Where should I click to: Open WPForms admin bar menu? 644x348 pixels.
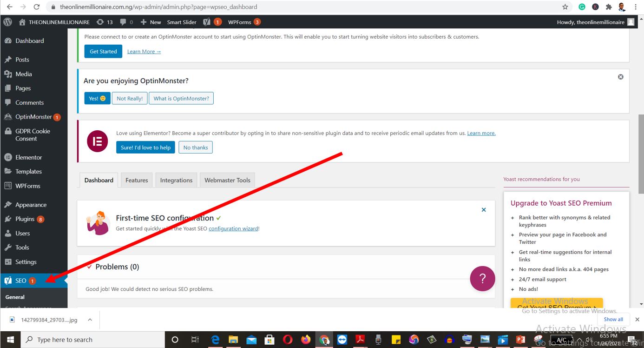point(244,22)
